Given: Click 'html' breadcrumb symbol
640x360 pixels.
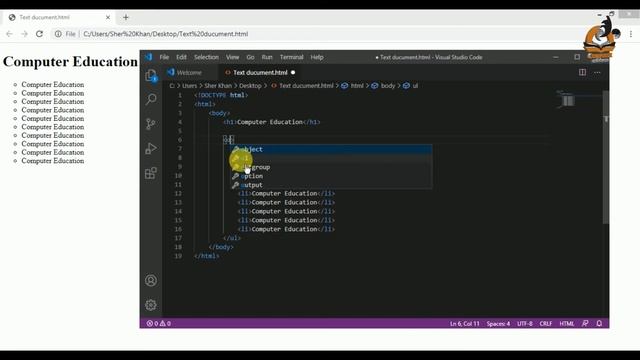Looking at the screenshot, I should click(357, 86).
